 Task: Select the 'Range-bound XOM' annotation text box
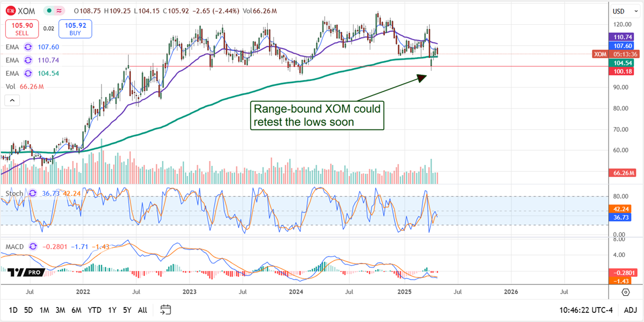[x=318, y=115]
